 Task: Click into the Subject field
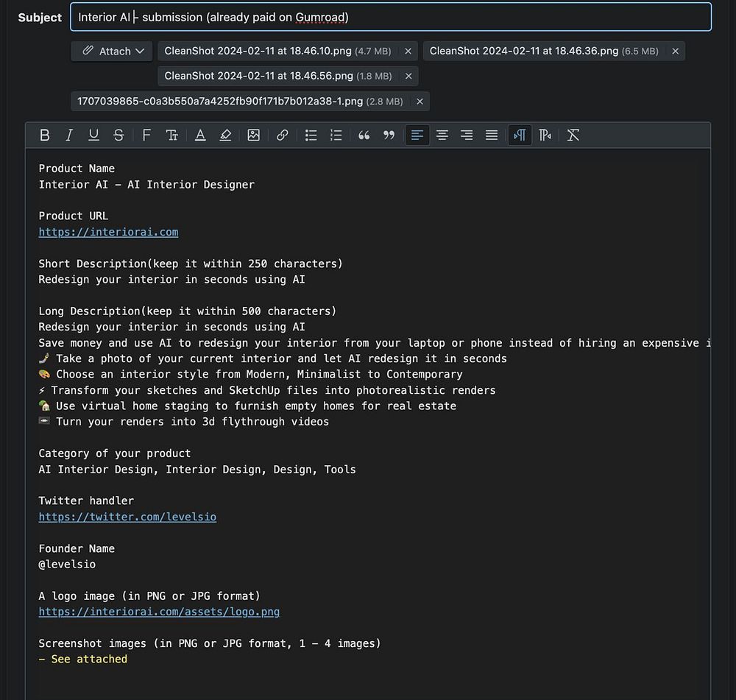[x=391, y=18]
